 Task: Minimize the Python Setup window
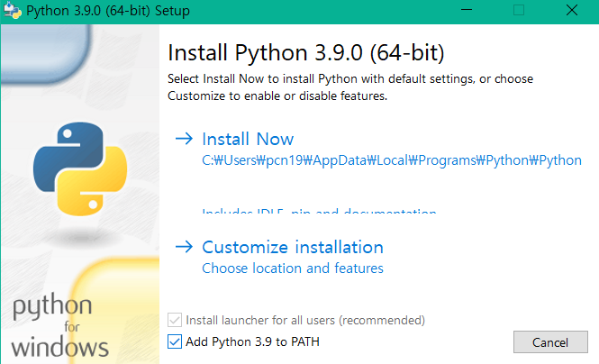(x=467, y=10)
